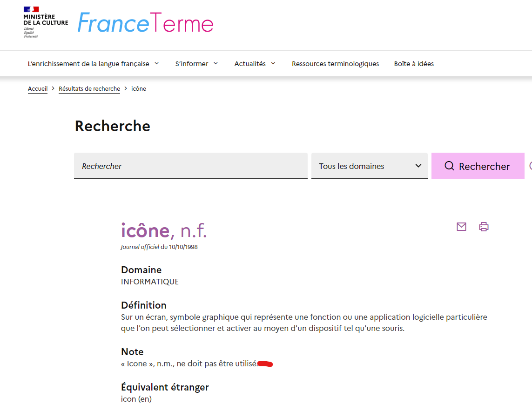
Task: Go to Accueil breadcrumb link
Action: [x=38, y=88]
